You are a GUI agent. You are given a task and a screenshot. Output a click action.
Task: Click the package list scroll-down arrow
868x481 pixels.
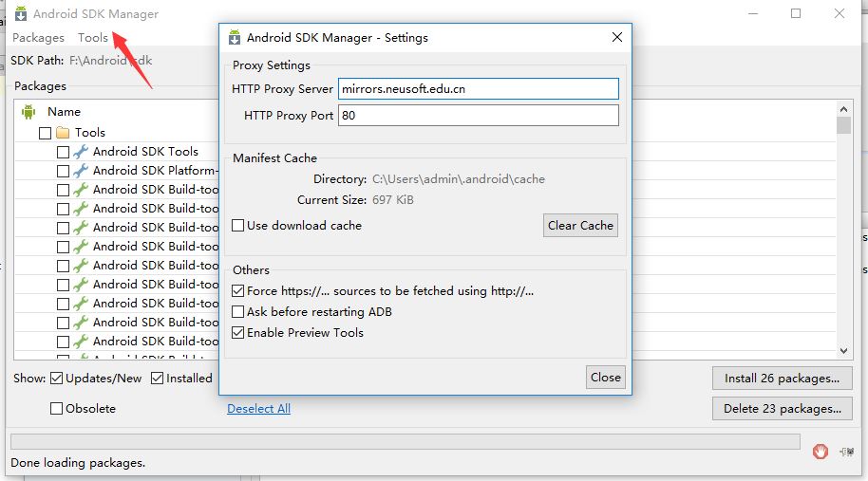pos(843,350)
